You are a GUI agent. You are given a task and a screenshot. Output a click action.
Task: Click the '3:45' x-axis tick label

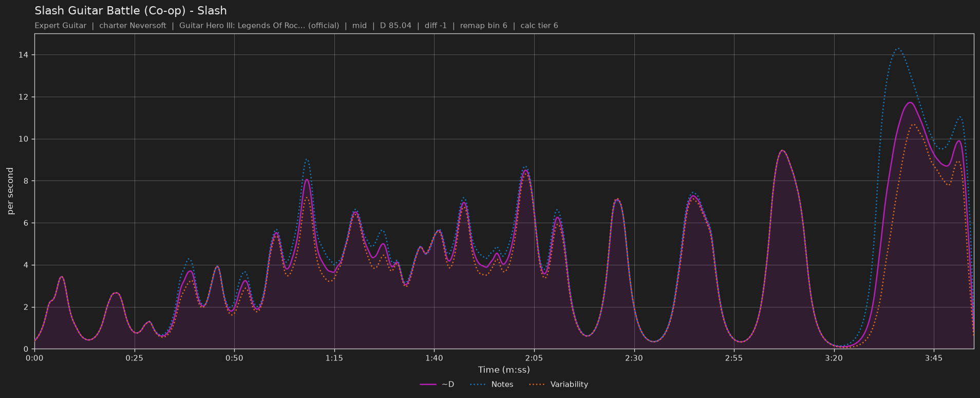click(934, 358)
